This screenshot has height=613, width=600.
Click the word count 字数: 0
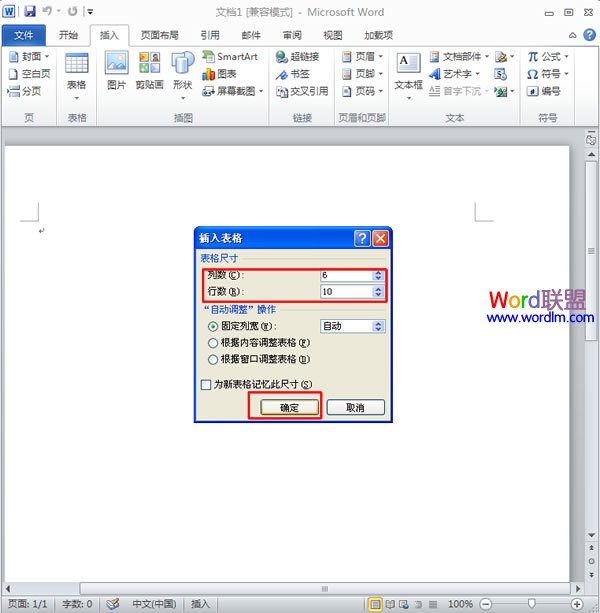click(x=77, y=604)
